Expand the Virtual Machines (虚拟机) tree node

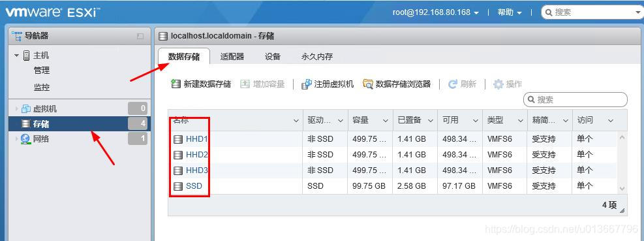(x=17, y=108)
